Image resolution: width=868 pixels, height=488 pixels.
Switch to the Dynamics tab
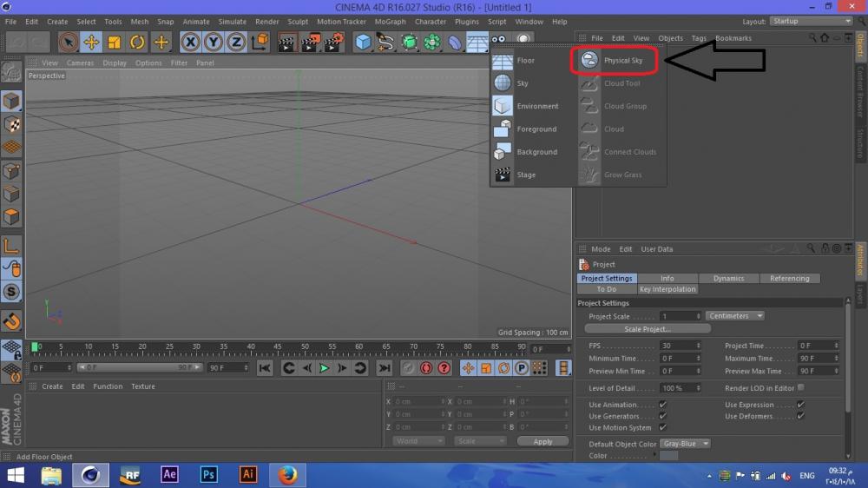(x=728, y=279)
